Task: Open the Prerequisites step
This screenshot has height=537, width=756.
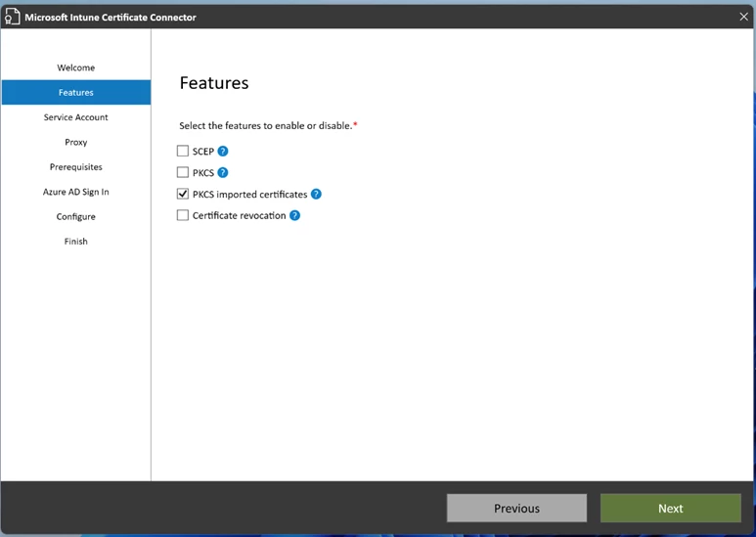Action: [x=76, y=167]
